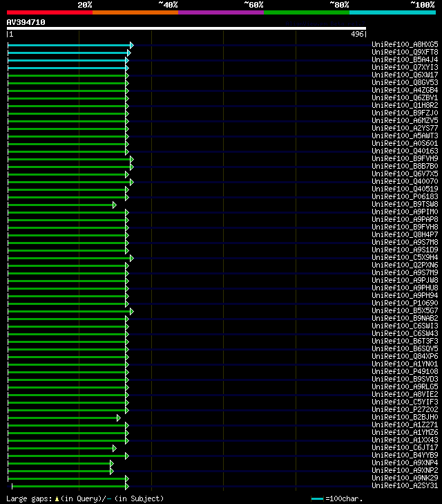The width and height of the screenshot is (442, 504).
Task: Click the UniRef100_P06183 label
Action: [405, 197]
